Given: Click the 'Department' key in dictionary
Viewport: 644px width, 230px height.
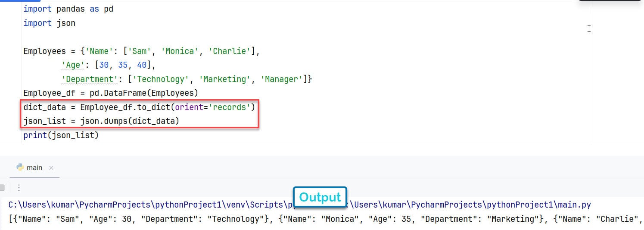Looking at the screenshot, I should (90, 79).
